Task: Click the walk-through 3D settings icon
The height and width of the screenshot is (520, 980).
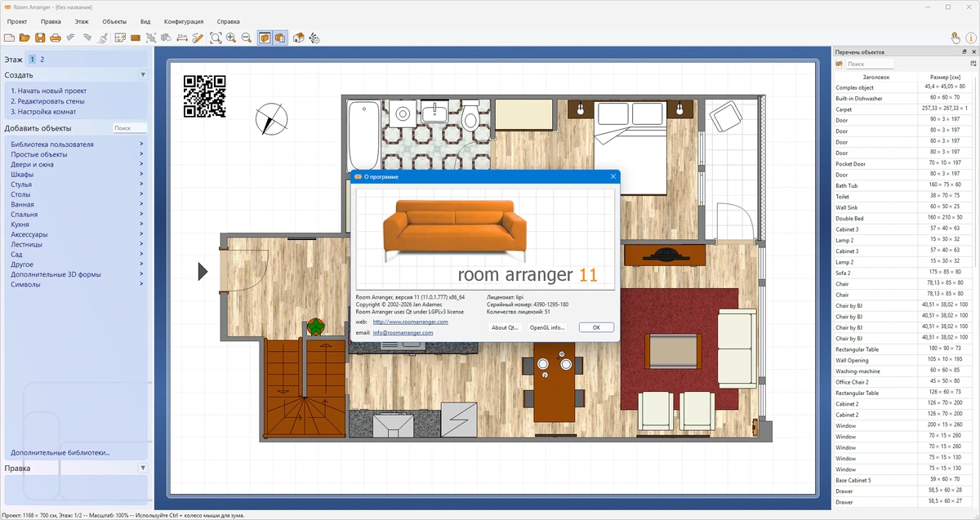Action: tap(314, 38)
